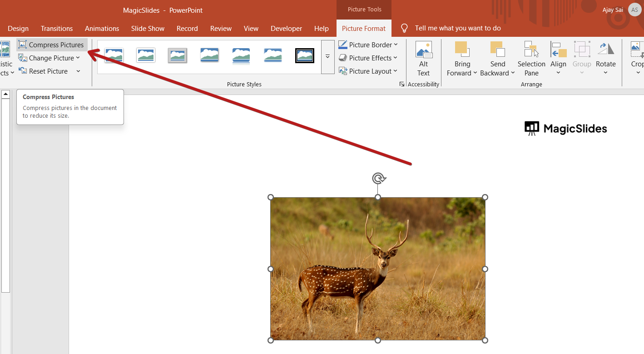This screenshot has height=354, width=644.
Task: Apply the black double frame picture style
Action: tap(305, 55)
